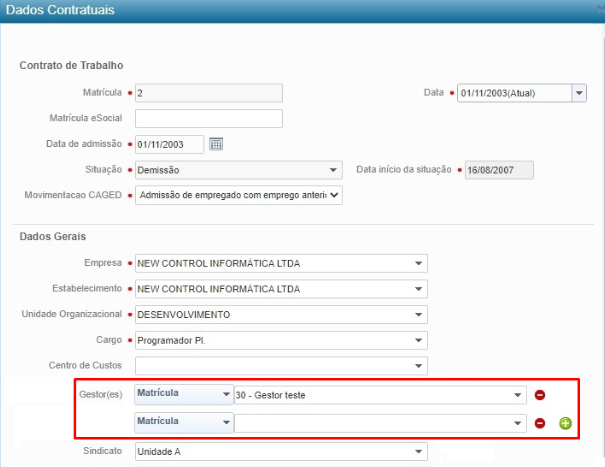Viewport: 605px width, 467px height.
Task: Expand the Data dropdown showing 01/11/2003(Atual)
Action: click(579, 93)
